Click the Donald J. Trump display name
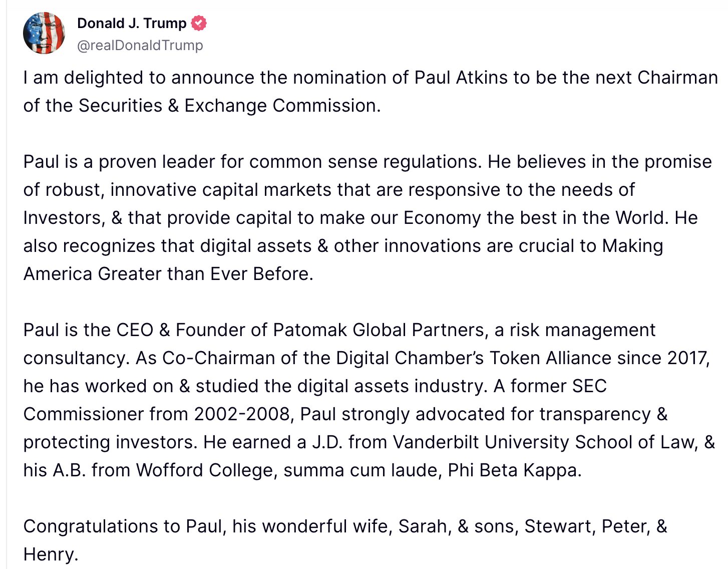This screenshot has width=728, height=569. click(x=132, y=23)
